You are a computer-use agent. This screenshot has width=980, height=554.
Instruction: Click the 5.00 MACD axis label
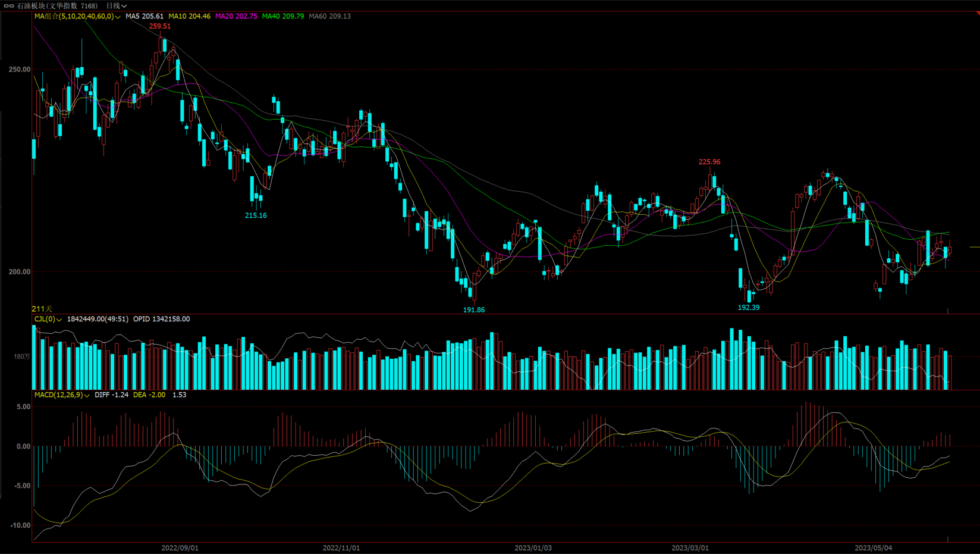[24, 407]
